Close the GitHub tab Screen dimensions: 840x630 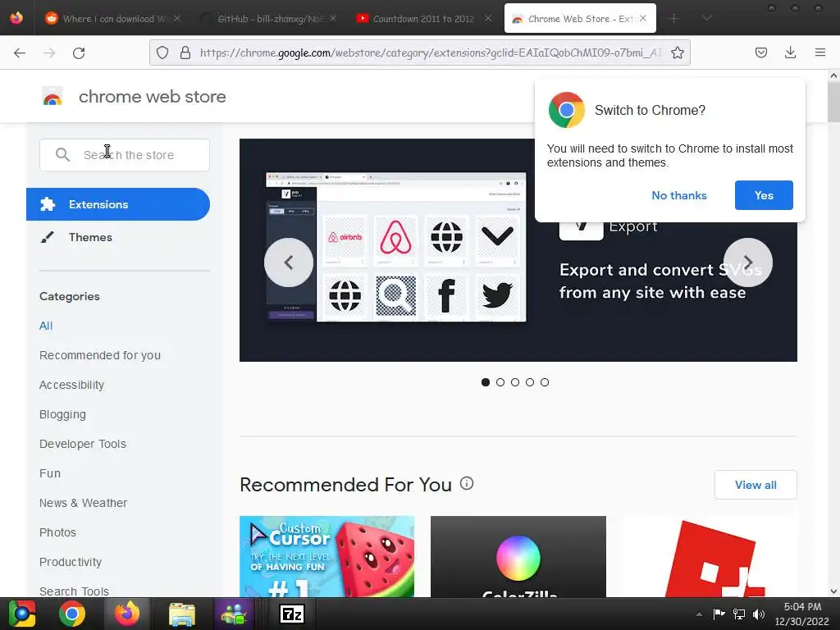click(x=333, y=18)
